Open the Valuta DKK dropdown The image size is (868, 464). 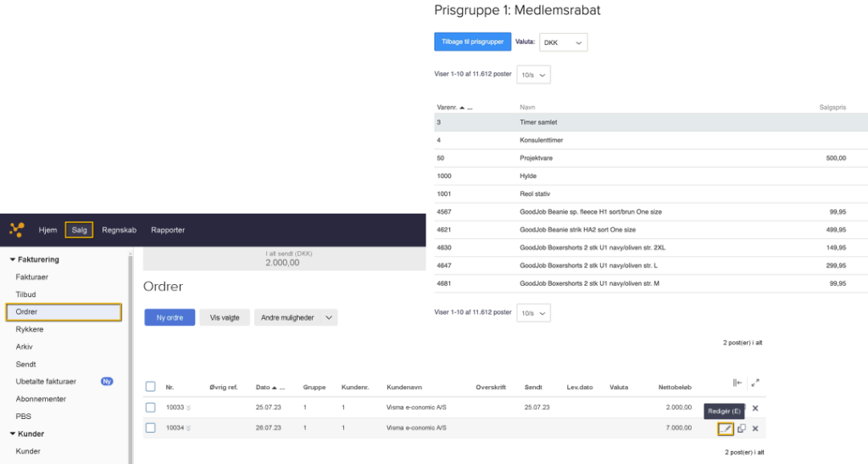(x=563, y=42)
